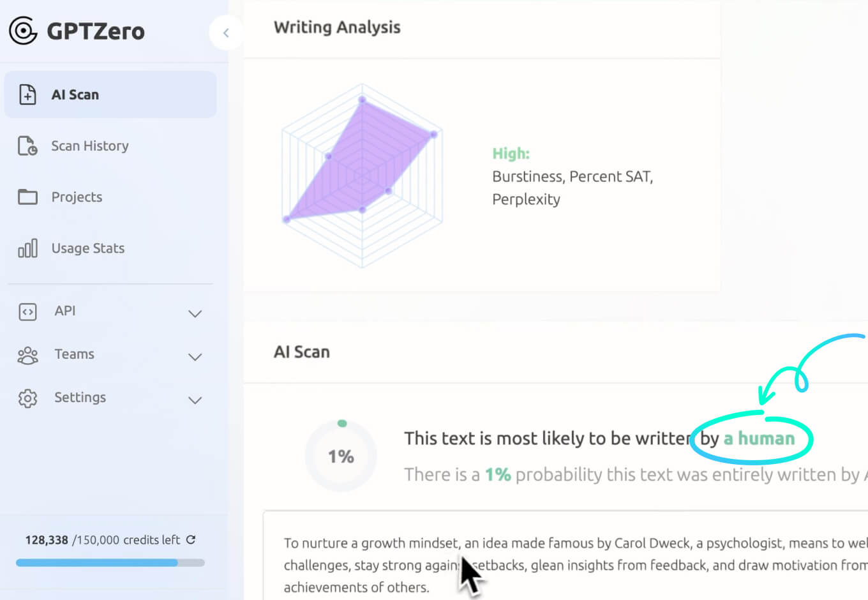
Task: Expand the Settings submenu chevron
Action: point(195,400)
